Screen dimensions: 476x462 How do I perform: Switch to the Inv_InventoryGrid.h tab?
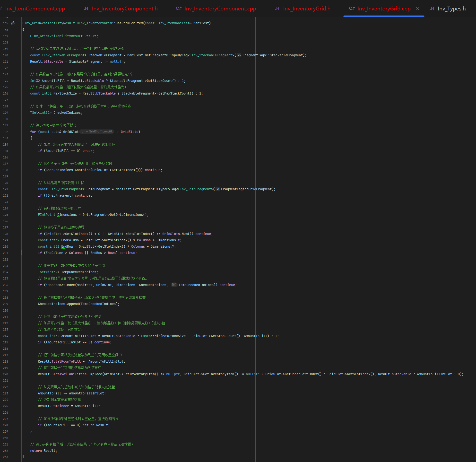point(307,9)
